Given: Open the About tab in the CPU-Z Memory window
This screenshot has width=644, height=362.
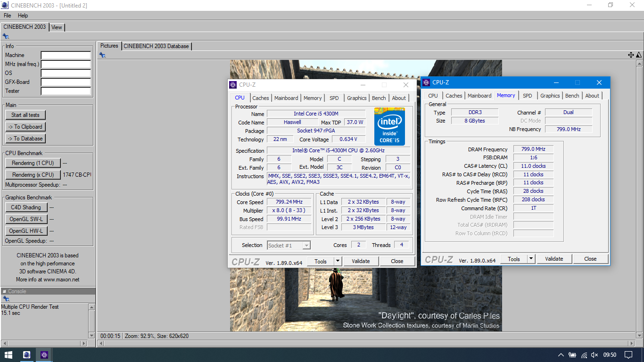Looking at the screenshot, I should pyautogui.click(x=592, y=96).
